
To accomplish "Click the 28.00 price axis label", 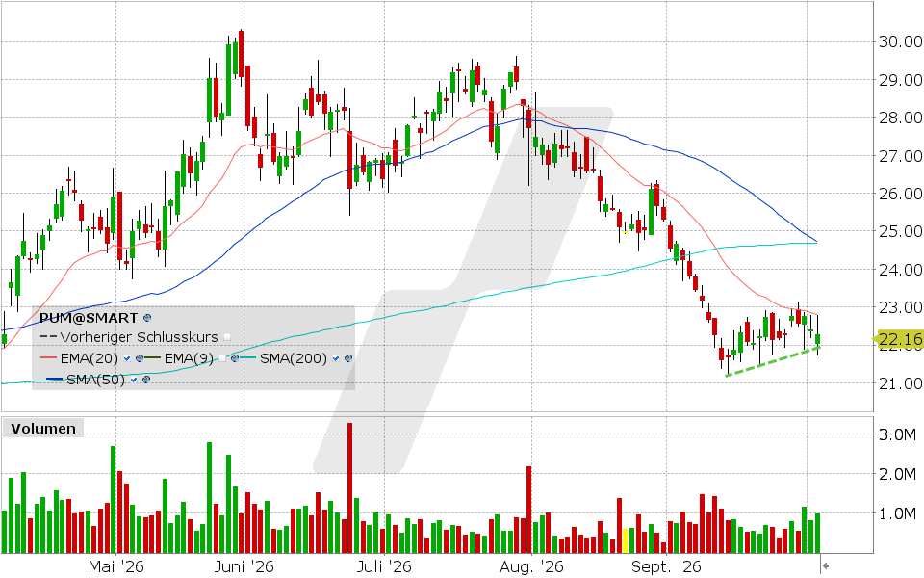I will point(901,118).
